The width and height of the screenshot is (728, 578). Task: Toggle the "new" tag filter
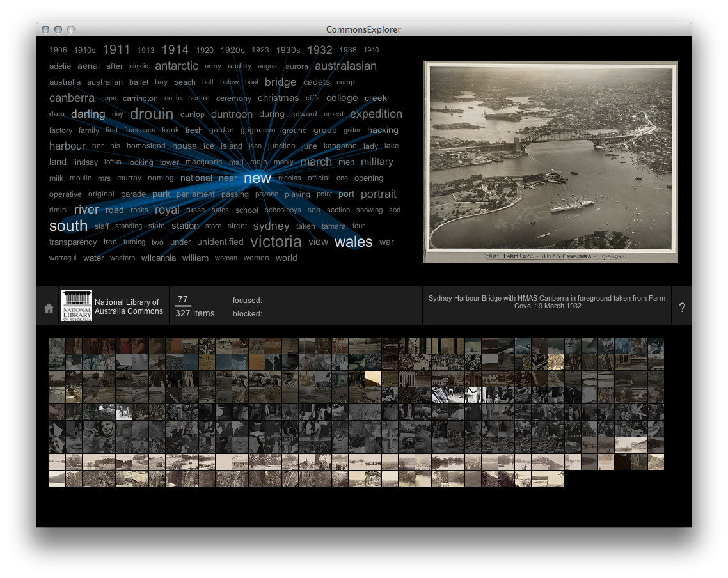258,178
